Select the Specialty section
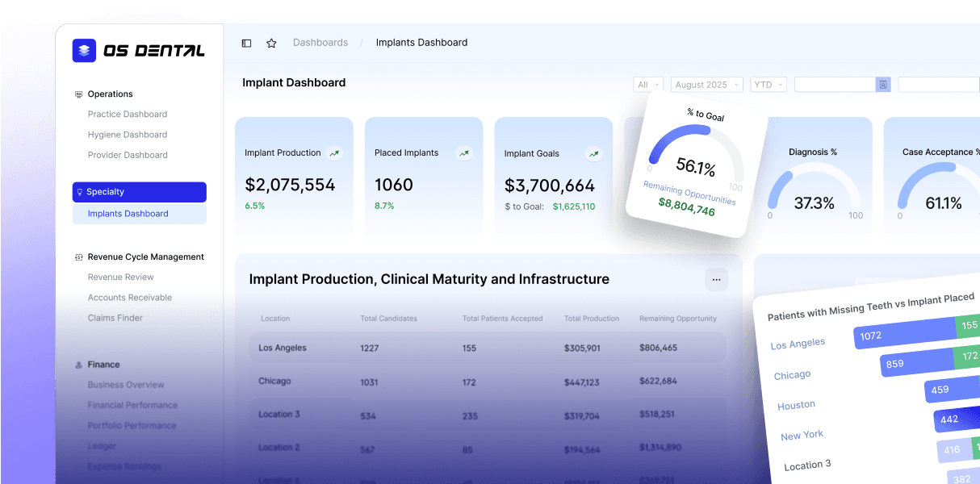 coord(139,192)
